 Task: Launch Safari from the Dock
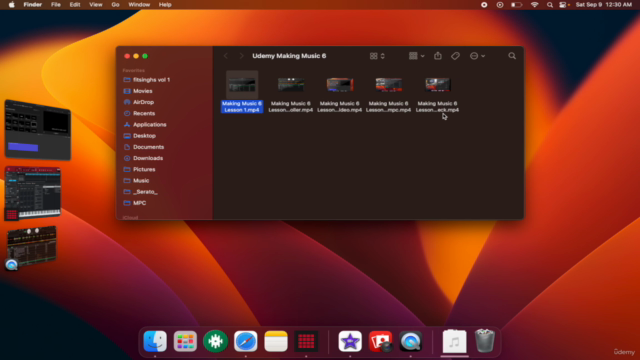point(246,341)
